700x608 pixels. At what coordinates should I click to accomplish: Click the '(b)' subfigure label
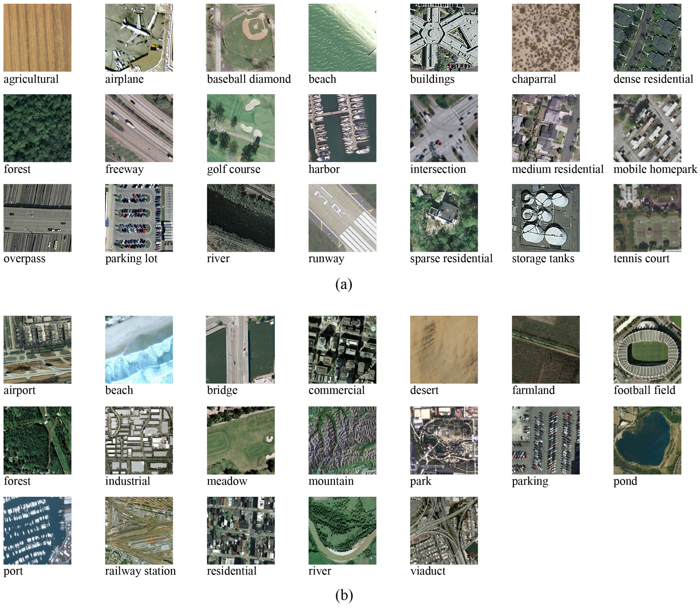[344, 595]
